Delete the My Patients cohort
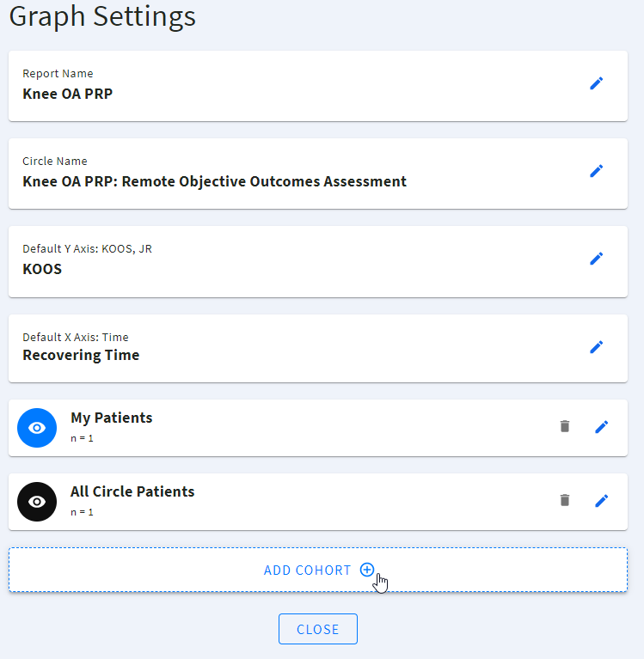644x659 pixels. pos(565,426)
